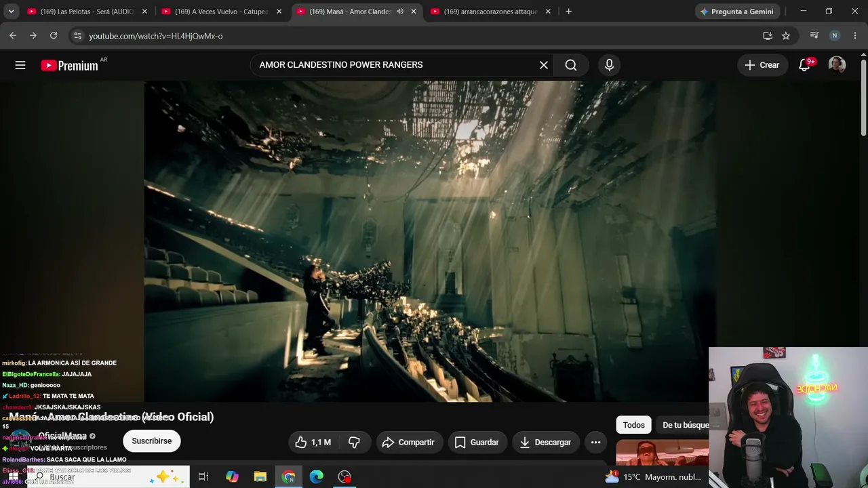The image size is (868, 488).
Task: Like the Maná video
Action: [x=314, y=443]
